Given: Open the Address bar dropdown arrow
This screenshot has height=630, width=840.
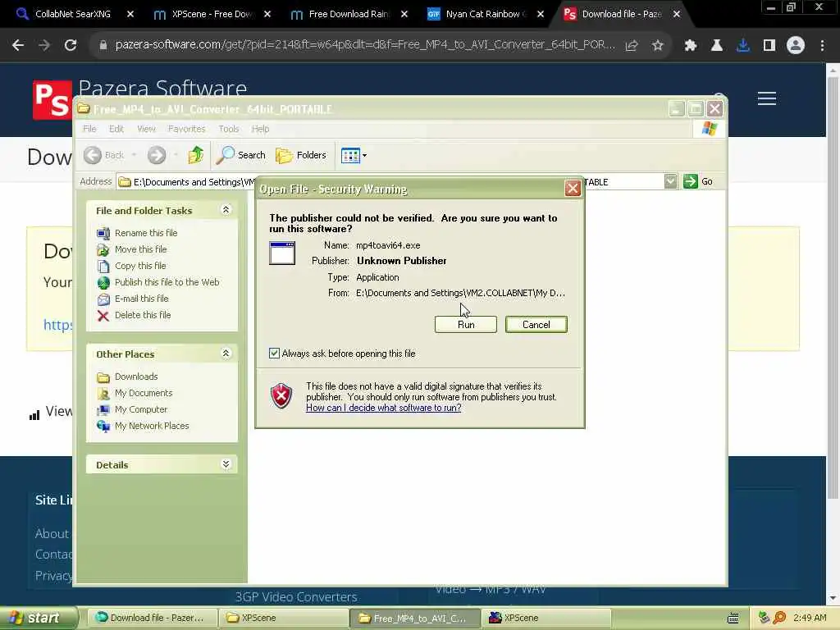Looking at the screenshot, I should (x=671, y=181).
